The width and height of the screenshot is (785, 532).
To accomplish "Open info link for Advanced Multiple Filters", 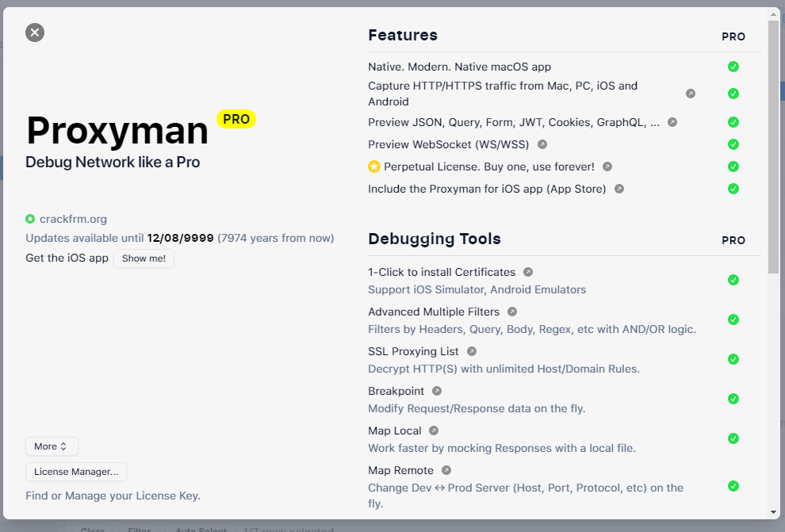I will pyautogui.click(x=512, y=312).
